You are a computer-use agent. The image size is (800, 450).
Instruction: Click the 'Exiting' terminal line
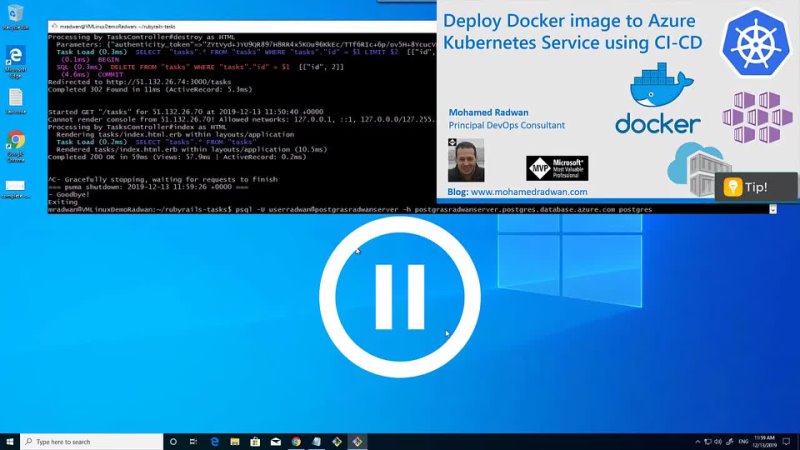coord(63,203)
